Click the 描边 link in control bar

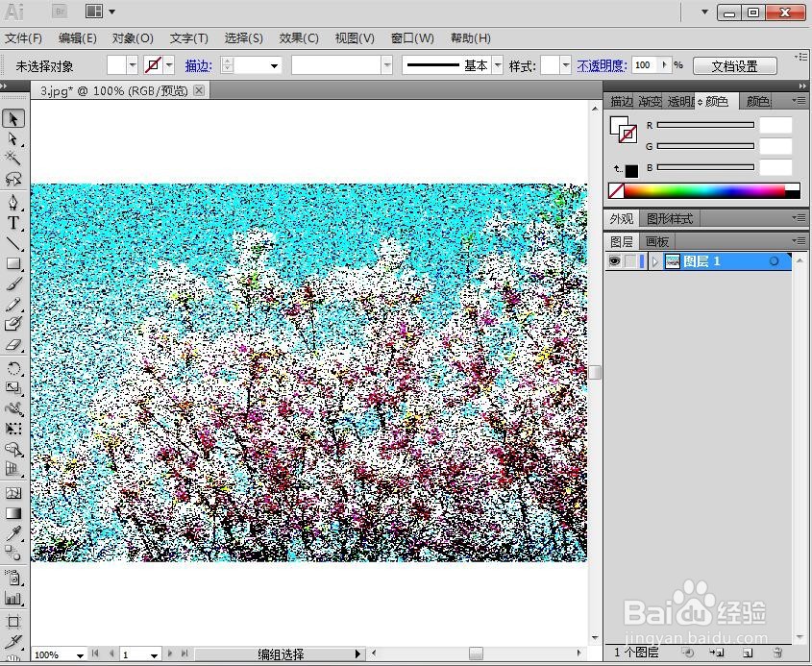tap(199, 65)
